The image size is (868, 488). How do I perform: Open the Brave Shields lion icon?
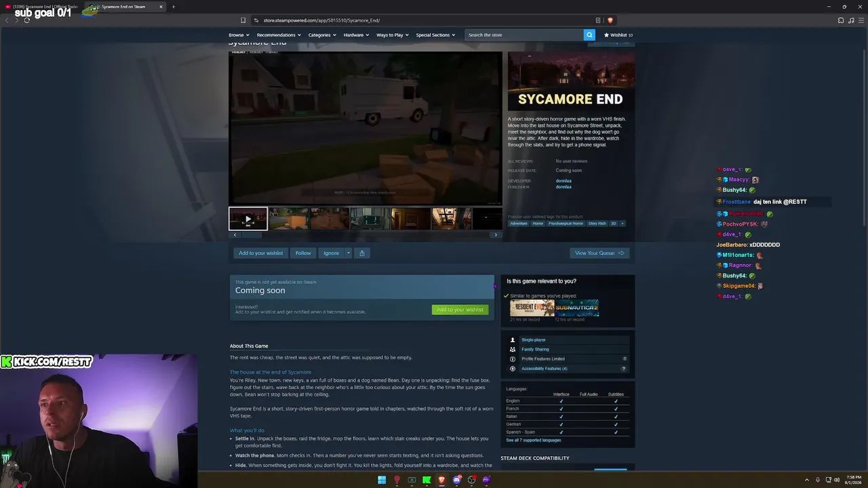click(610, 20)
